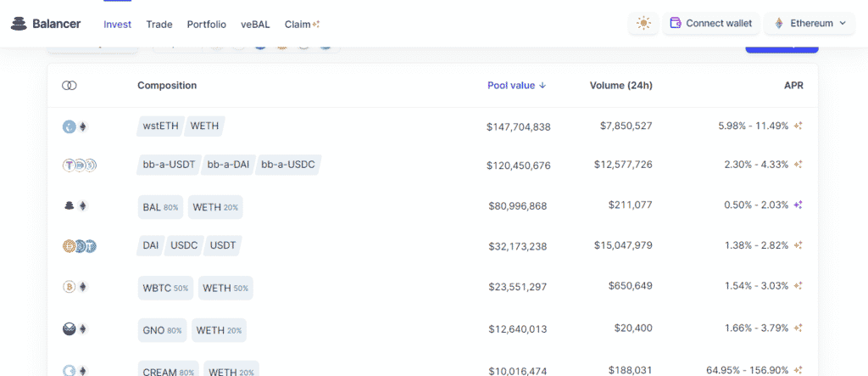868x376 pixels.
Task: Click APR sparkle icon for 5.98% - 11.49%
Action: point(798,126)
